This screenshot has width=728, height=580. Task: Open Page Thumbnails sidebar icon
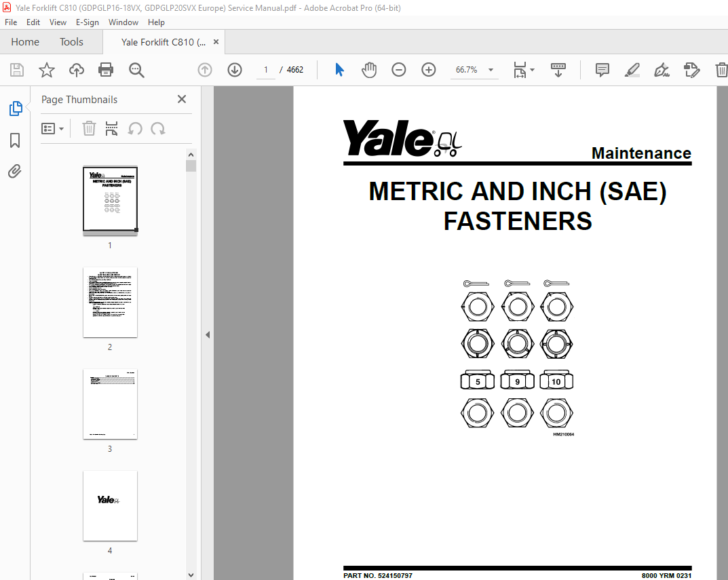(x=16, y=109)
